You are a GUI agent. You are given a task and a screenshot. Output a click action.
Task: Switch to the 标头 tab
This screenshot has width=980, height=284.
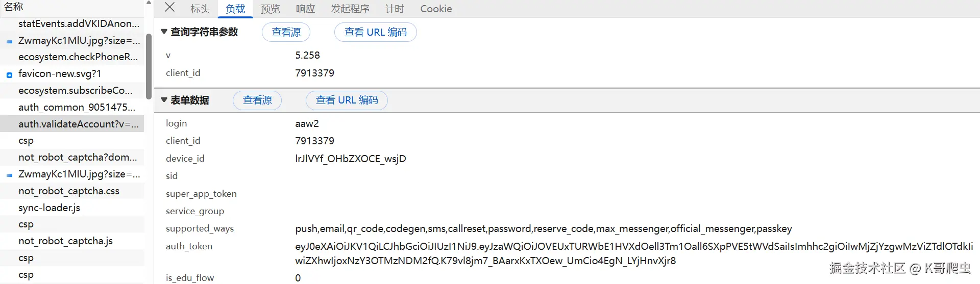(200, 9)
